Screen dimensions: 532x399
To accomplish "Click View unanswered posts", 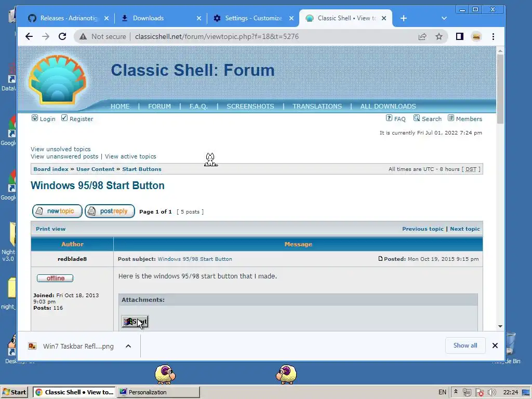I will (64, 156).
